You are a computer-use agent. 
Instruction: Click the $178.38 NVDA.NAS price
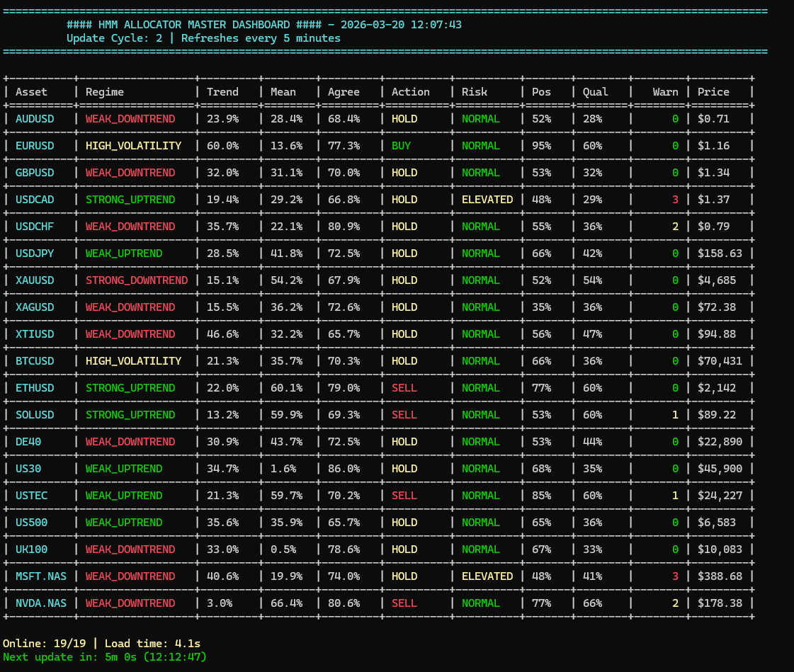click(x=720, y=603)
